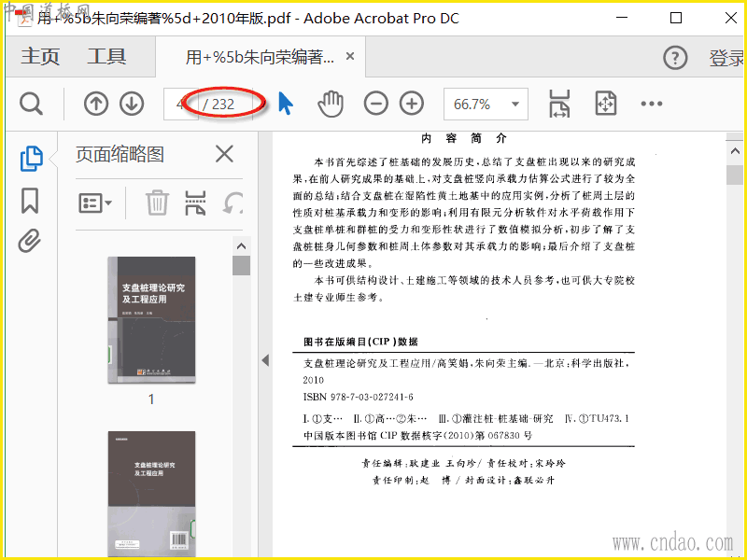Image resolution: width=747 pixels, height=560 pixels.
Task: Open the 主页 tab
Action: [40, 57]
